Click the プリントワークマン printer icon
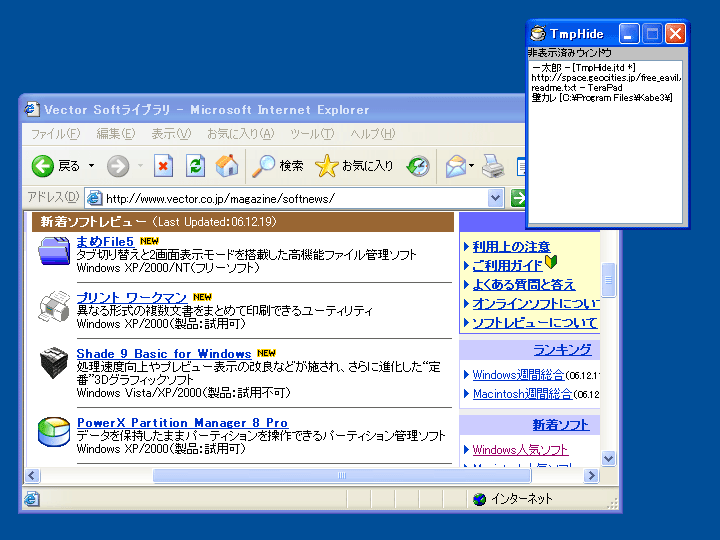Image resolution: width=720 pixels, height=540 pixels. (54, 306)
